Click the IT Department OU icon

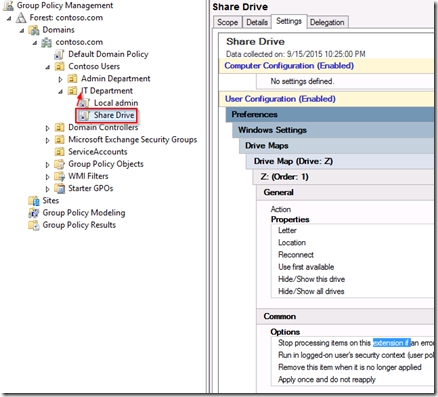click(x=72, y=91)
